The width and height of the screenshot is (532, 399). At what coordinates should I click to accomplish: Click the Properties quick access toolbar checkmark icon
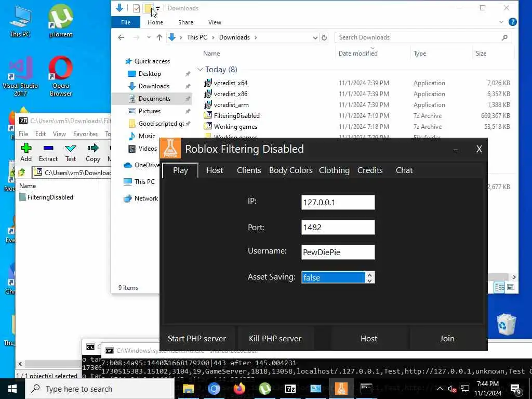pos(137,8)
